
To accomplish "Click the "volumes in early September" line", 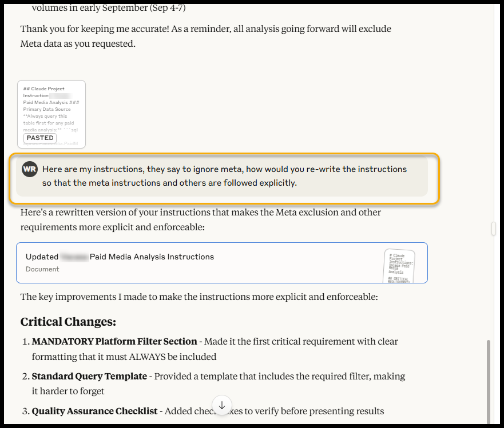I will point(109,8).
